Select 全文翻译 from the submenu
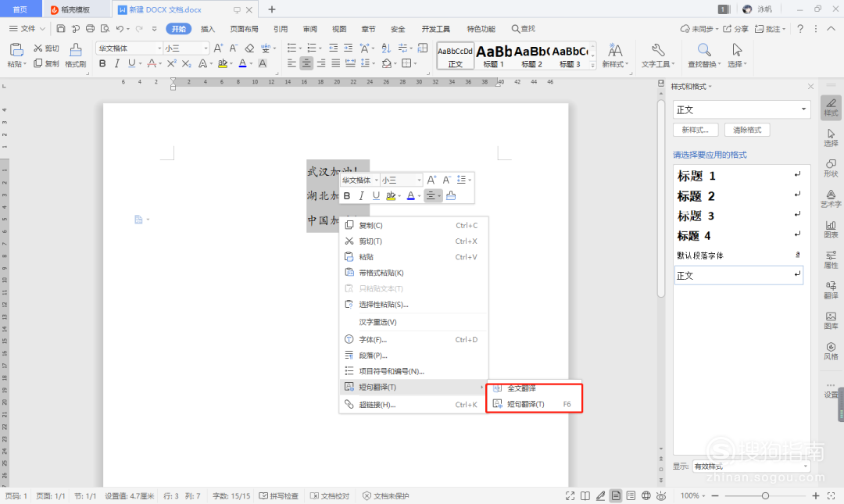Viewport: 844px width, 504px height. (x=521, y=388)
